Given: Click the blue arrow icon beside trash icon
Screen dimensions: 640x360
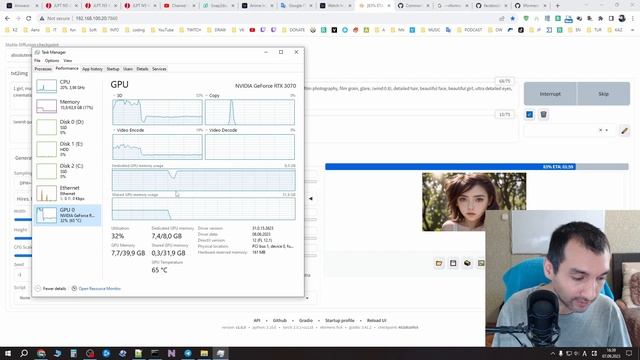Looking at the screenshot, I should 529,114.
